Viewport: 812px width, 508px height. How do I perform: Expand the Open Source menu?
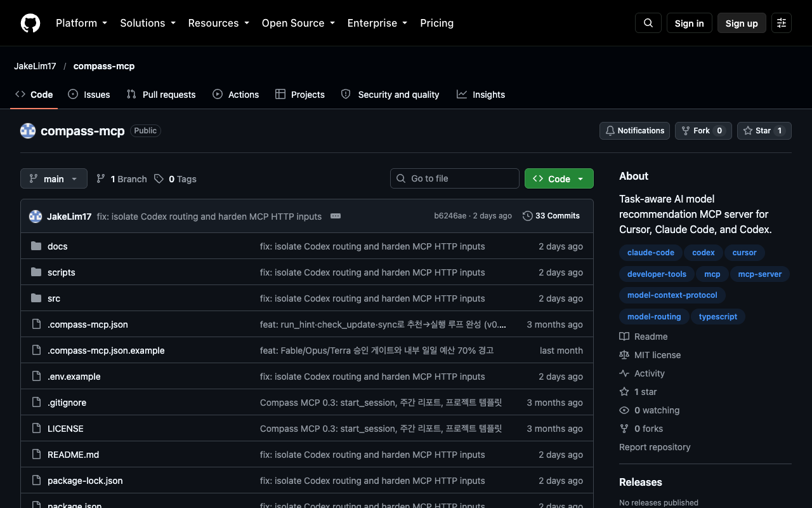click(x=298, y=23)
